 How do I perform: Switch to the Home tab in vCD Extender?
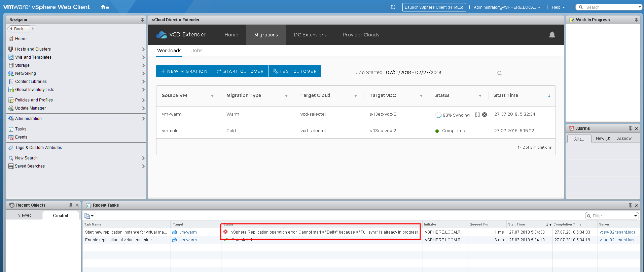pos(231,35)
